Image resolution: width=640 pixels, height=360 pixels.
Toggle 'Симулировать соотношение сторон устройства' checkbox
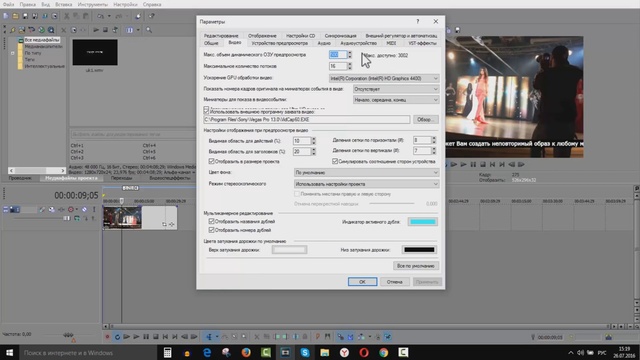pos(335,162)
